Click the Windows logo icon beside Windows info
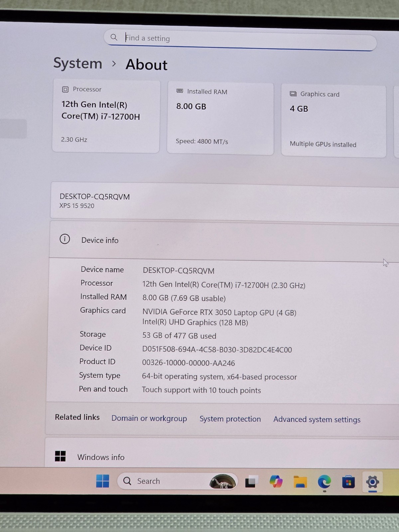Image resolution: width=399 pixels, height=532 pixels. 60,456
